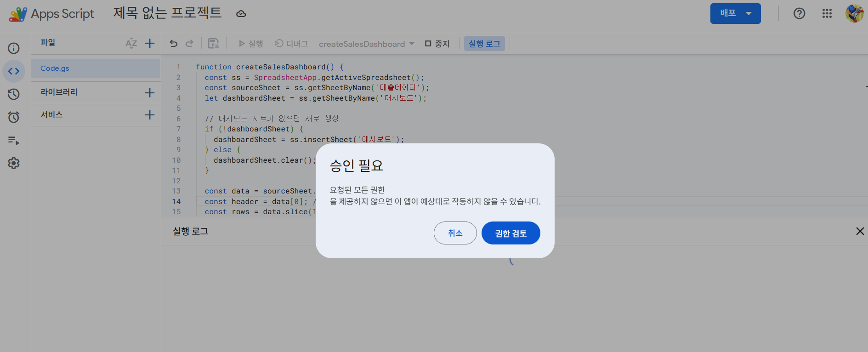Click the 라이브러리 section label
This screenshot has width=868, height=352.
point(59,92)
